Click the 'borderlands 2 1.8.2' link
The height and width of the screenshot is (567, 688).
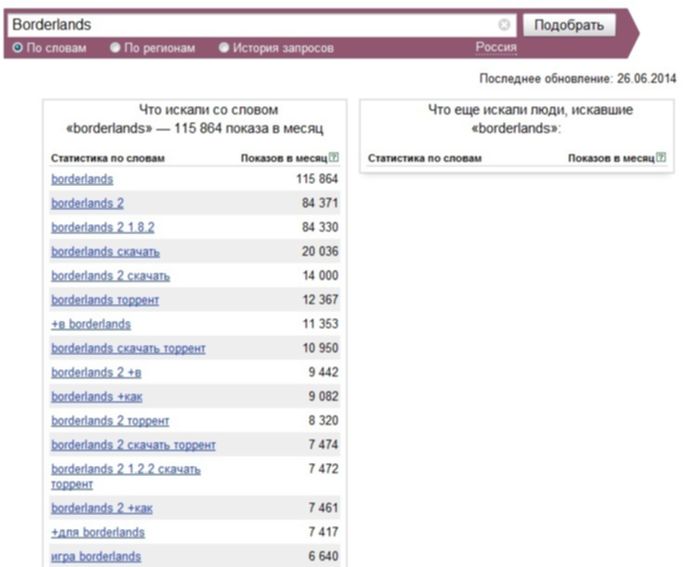(x=103, y=227)
